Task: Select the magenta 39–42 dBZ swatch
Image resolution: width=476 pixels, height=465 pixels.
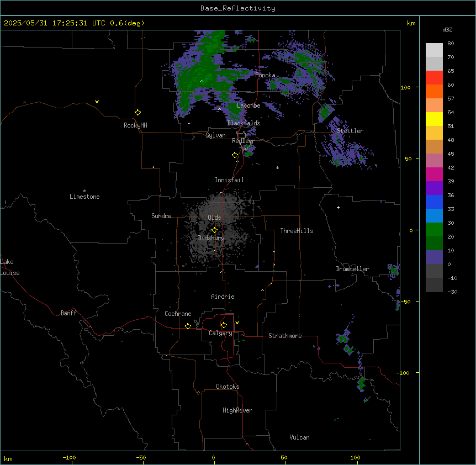Action: tap(434, 174)
